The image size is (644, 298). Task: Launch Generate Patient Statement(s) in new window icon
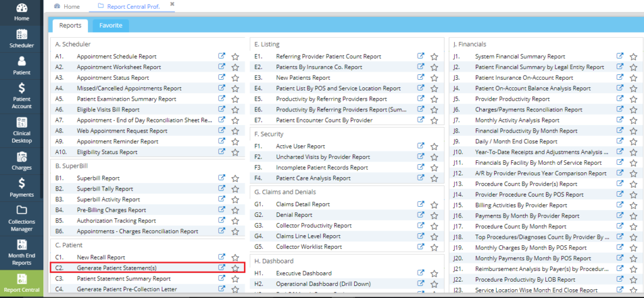221,267
